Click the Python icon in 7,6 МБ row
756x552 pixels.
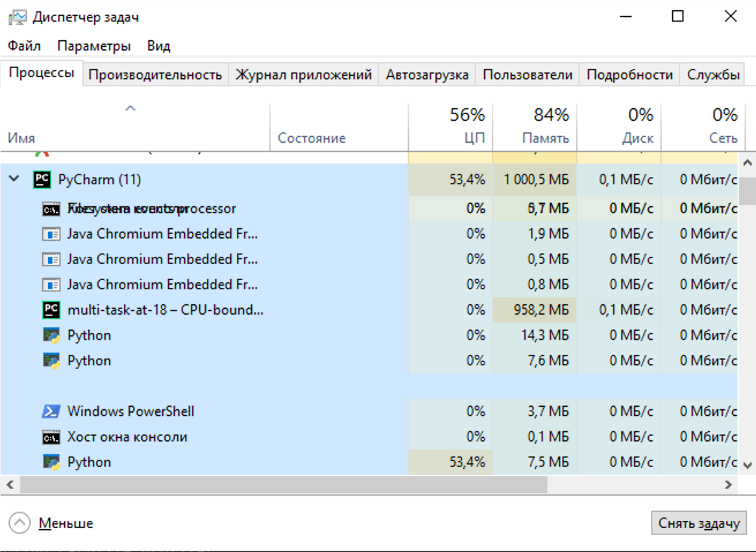tap(51, 361)
